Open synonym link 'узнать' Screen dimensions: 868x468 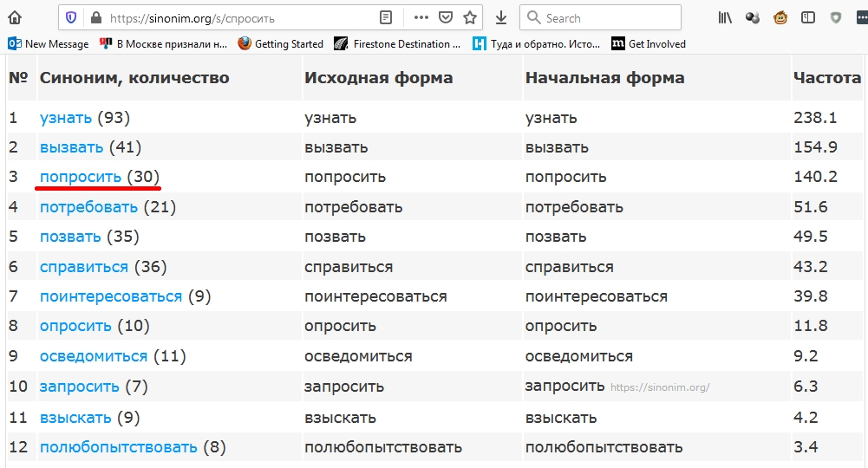click(x=65, y=118)
